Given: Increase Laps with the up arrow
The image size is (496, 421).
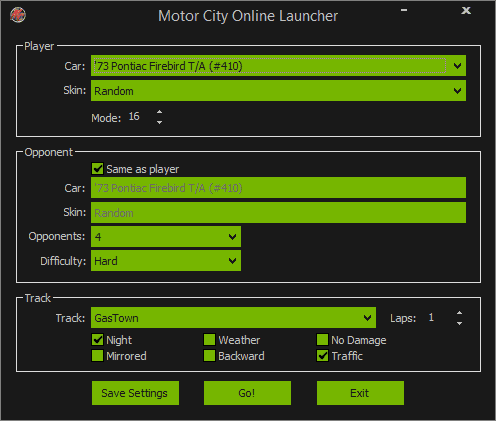Looking at the screenshot, I should click(x=459, y=313).
